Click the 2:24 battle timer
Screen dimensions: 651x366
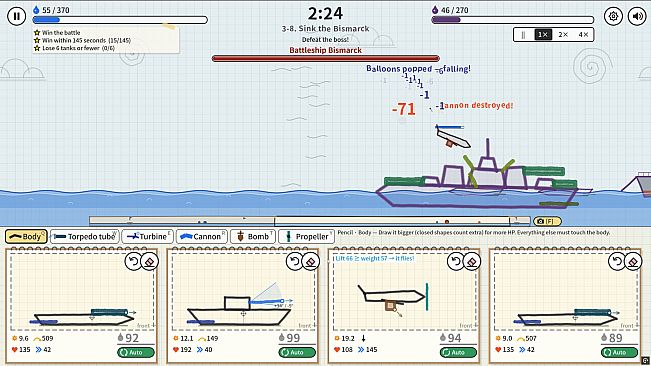[326, 13]
